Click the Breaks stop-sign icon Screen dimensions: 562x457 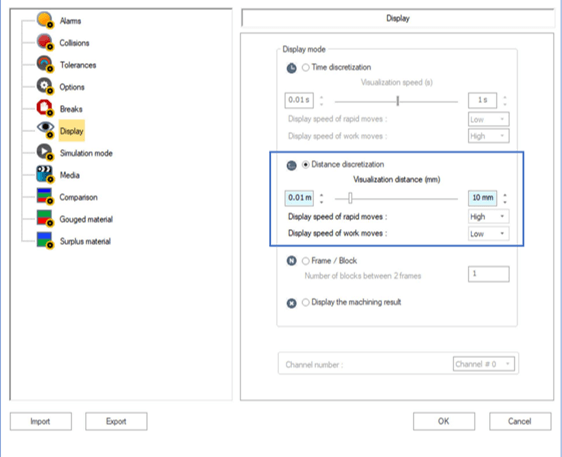click(45, 108)
